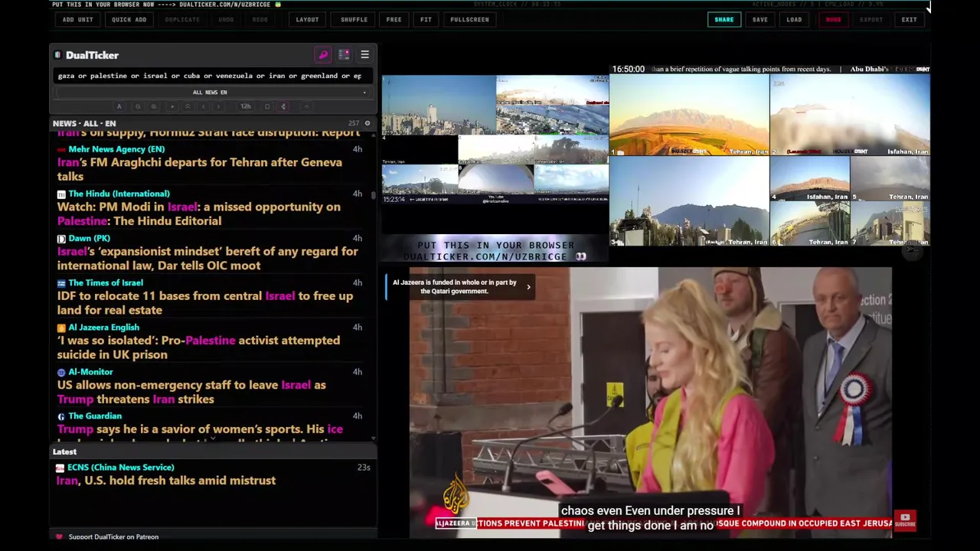Click the YouTube subscribe icon on video

pyautogui.click(x=904, y=520)
